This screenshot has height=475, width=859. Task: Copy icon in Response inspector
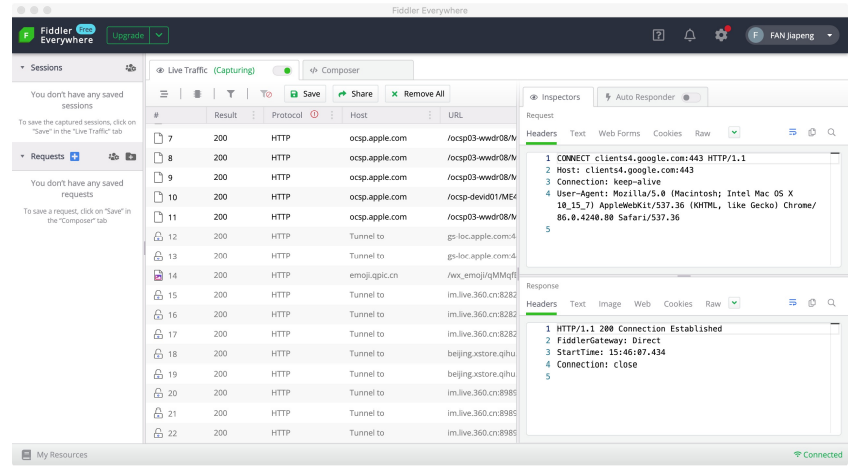click(812, 302)
